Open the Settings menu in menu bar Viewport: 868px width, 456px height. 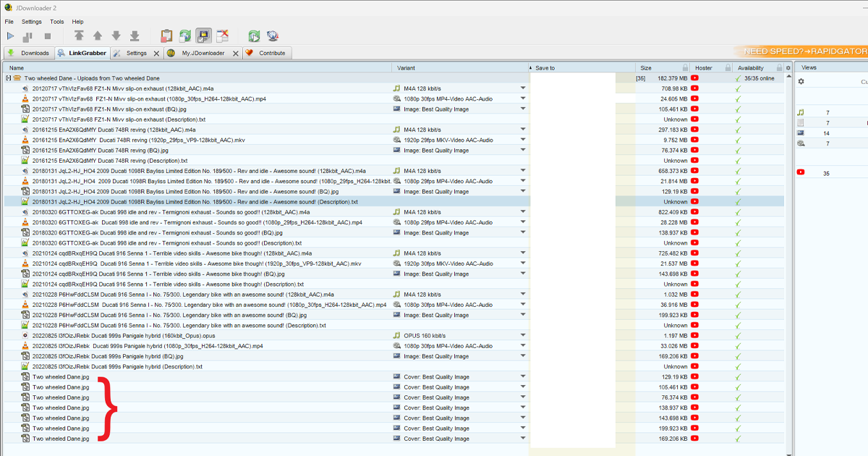32,22
